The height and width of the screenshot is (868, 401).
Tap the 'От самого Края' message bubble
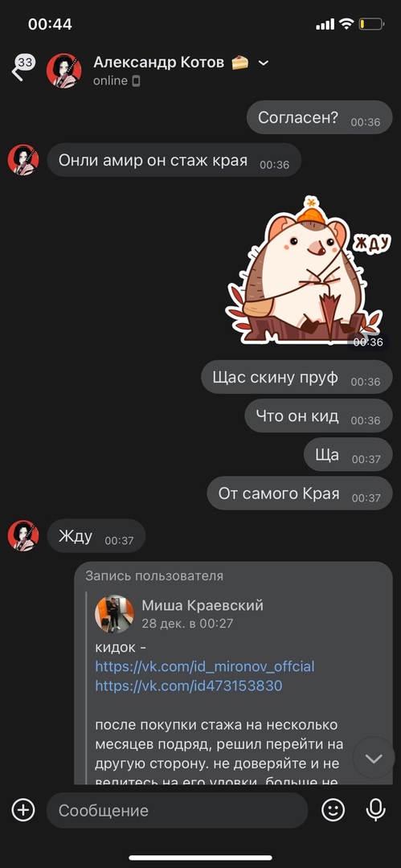coord(300,493)
